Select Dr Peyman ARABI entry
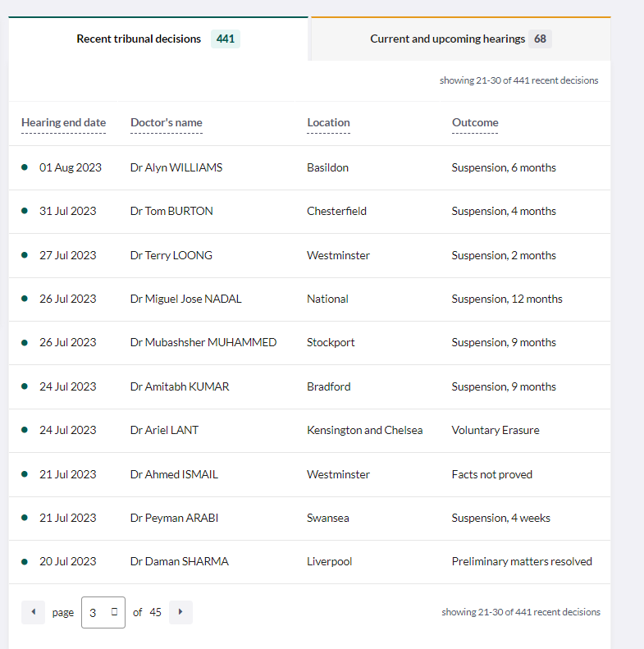 (174, 518)
